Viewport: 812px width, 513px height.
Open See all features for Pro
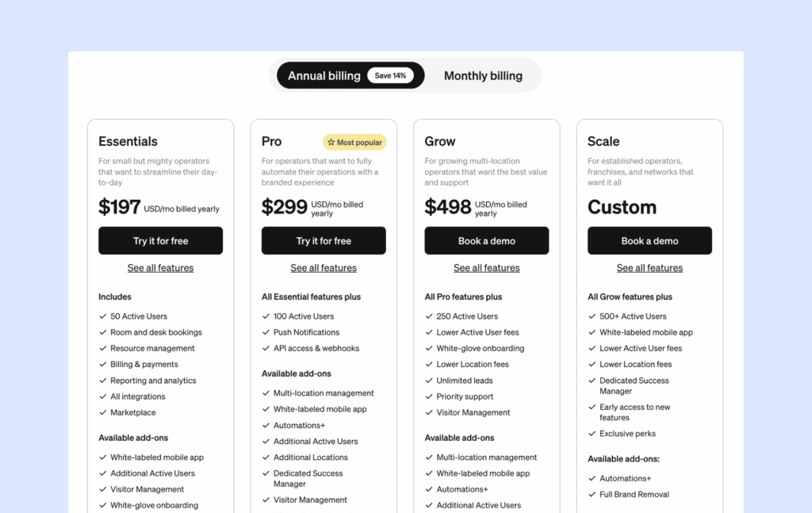click(324, 268)
